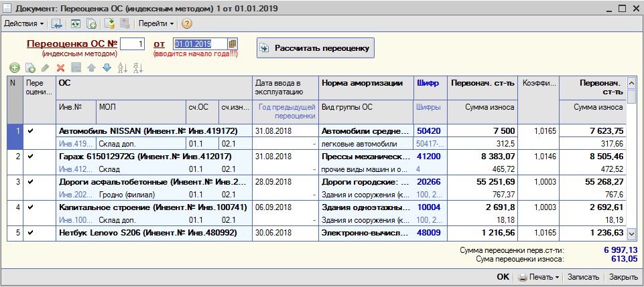Click the copy row icon

[x=30, y=68]
